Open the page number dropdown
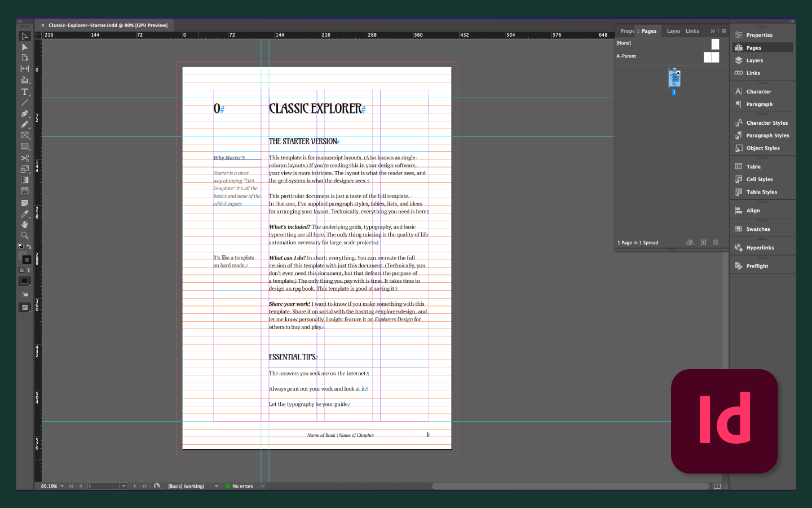 (x=123, y=486)
